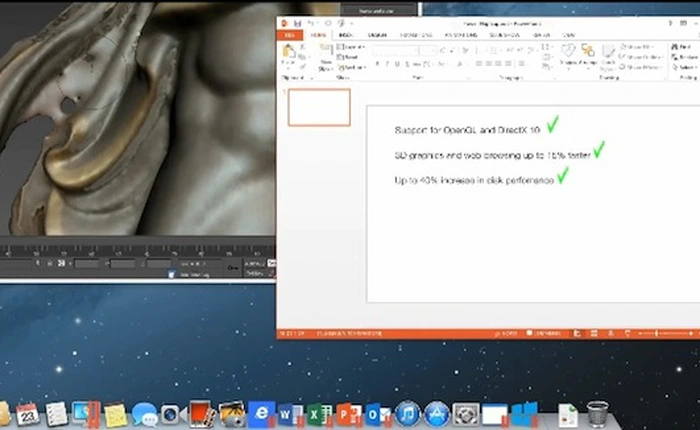Open the Windows start icon in the dock

point(524,414)
